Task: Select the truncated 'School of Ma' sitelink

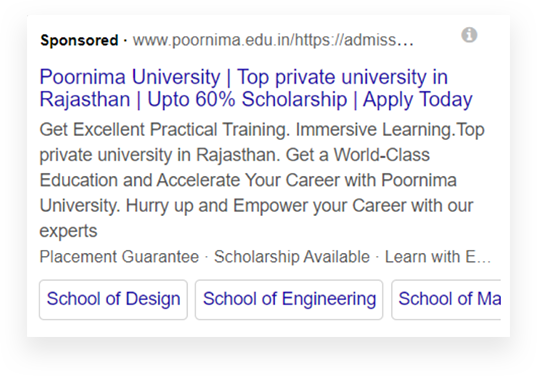Action: click(x=447, y=300)
